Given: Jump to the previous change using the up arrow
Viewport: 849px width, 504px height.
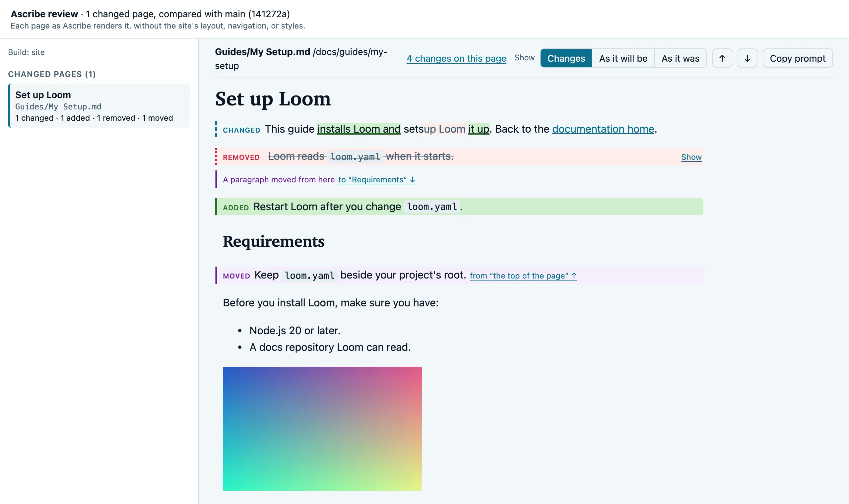Looking at the screenshot, I should pyautogui.click(x=722, y=58).
